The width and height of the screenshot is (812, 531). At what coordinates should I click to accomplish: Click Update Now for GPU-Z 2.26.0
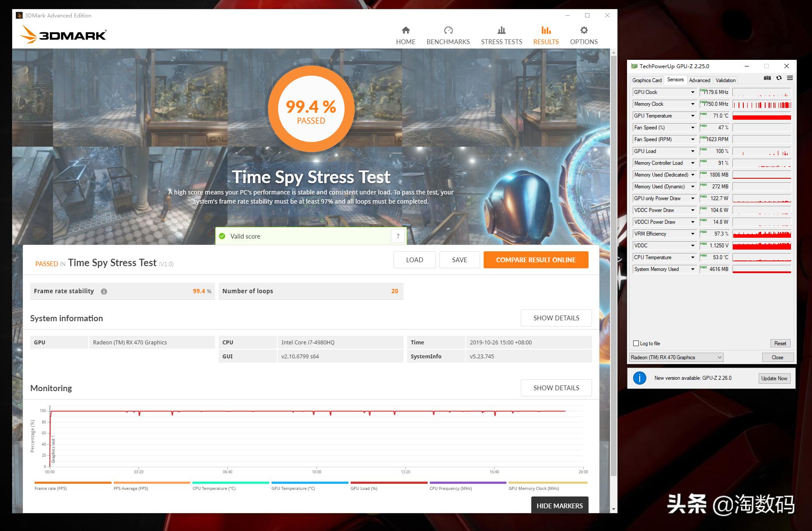tap(774, 378)
